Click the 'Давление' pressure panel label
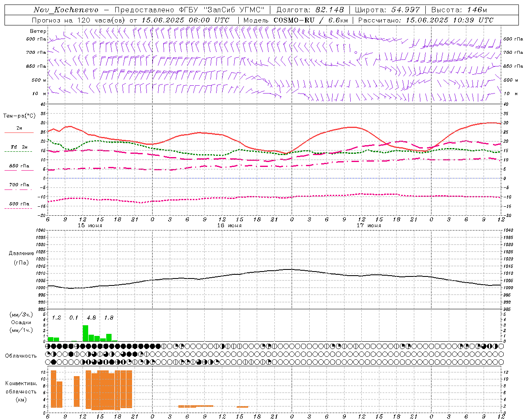 [21, 253]
